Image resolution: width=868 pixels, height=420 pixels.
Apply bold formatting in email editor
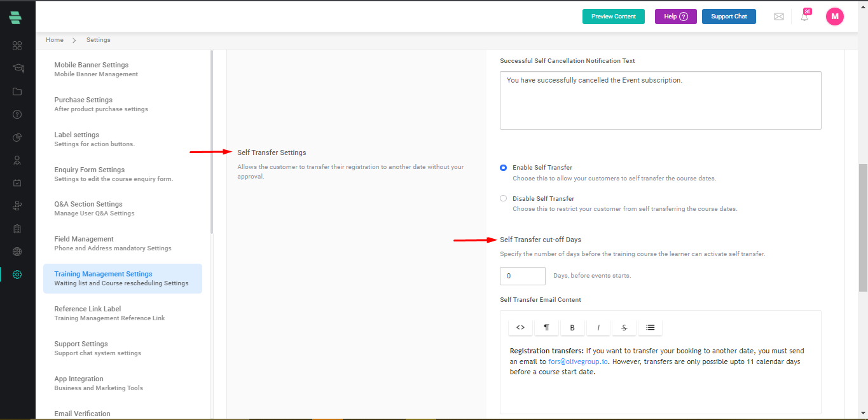[x=572, y=327]
